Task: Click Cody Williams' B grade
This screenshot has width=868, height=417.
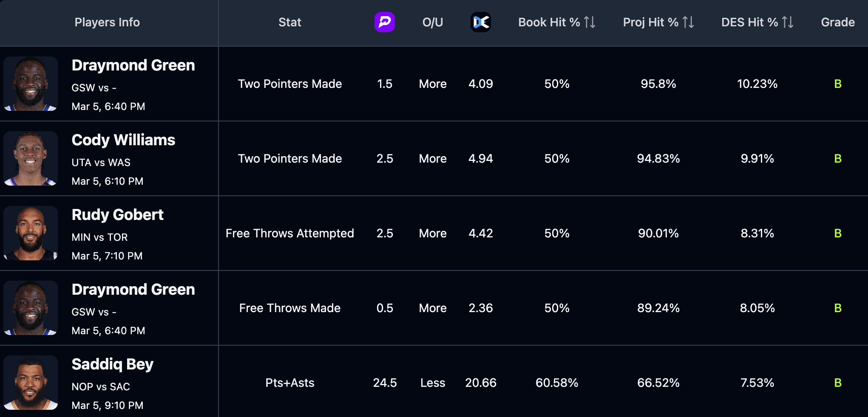Action: coord(837,158)
